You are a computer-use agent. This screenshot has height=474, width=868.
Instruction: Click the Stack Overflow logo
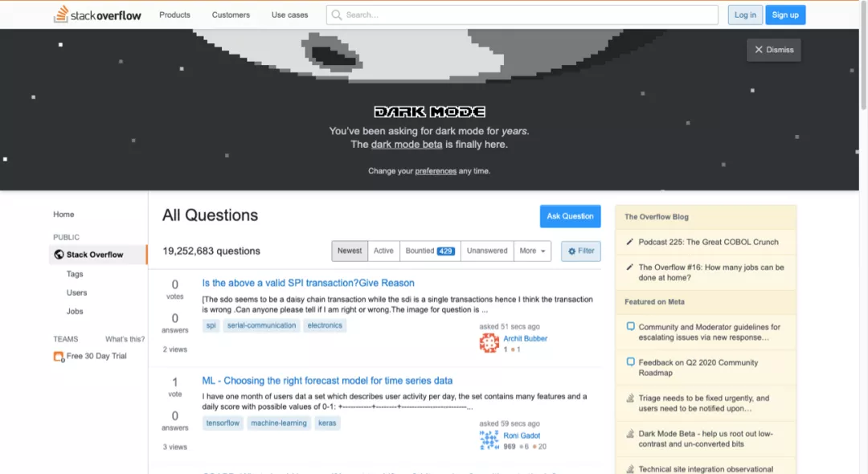pos(97,15)
